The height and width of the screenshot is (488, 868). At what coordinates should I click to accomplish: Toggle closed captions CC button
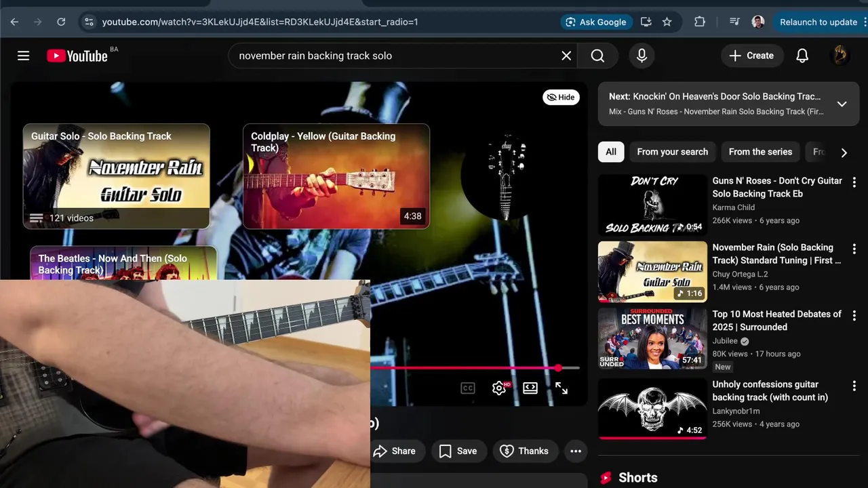468,388
